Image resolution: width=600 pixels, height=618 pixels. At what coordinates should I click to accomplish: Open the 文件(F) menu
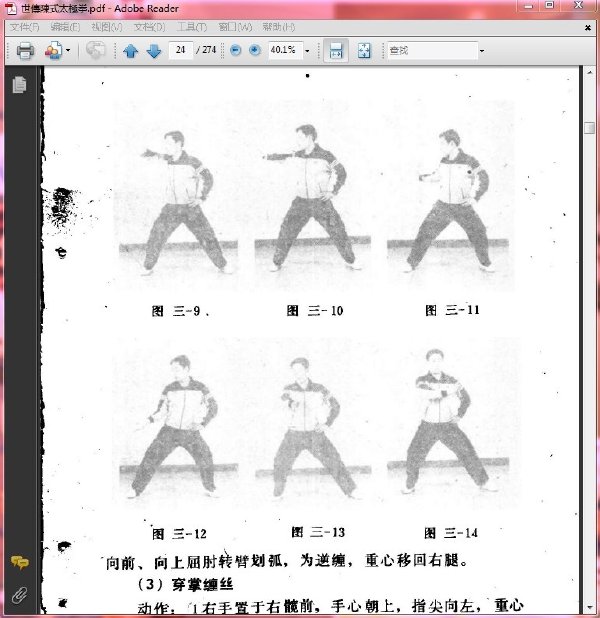(24, 27)
